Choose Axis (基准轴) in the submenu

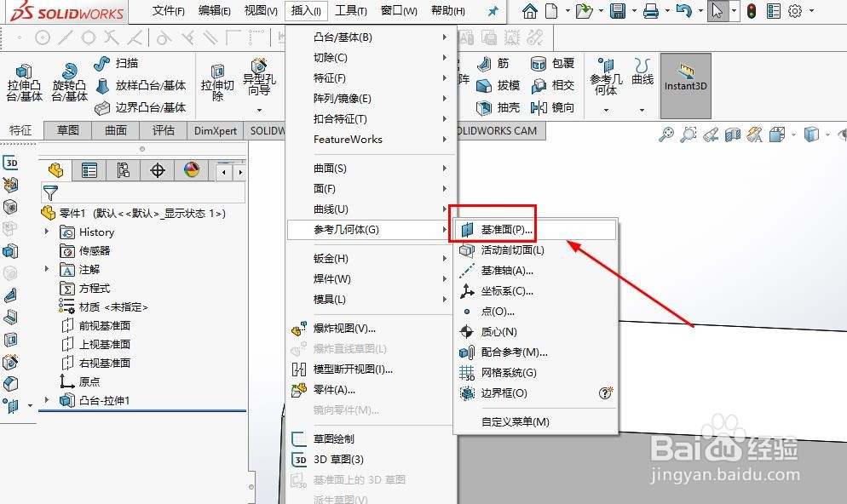[536, 271]
